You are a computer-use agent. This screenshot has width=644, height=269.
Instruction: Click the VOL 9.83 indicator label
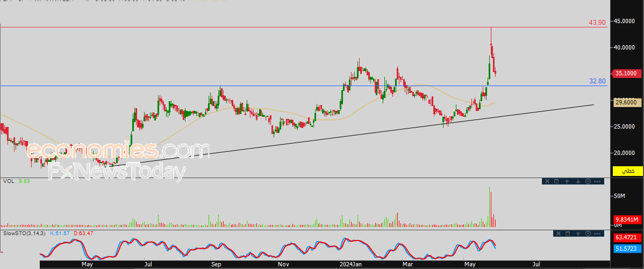15,181
